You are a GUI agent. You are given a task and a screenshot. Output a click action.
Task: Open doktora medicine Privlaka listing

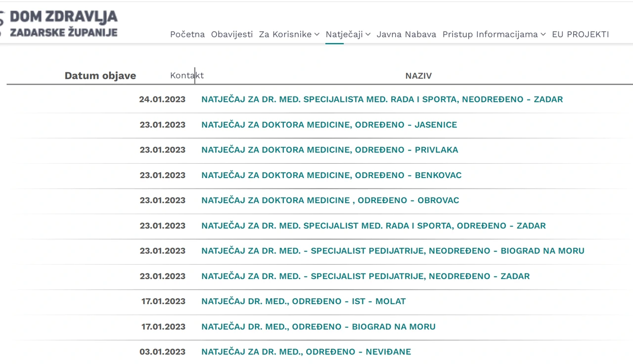(x=329, y=150)
